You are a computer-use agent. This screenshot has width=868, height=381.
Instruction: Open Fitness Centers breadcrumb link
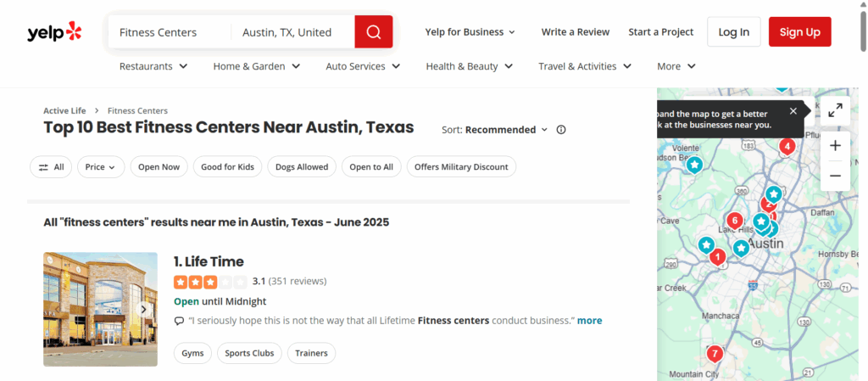[x=138, y=111]
